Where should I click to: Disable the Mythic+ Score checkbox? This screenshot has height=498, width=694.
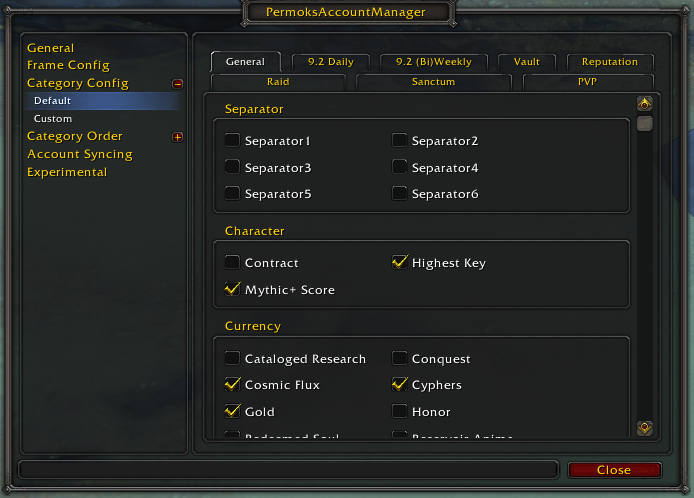tap(232, 289)
